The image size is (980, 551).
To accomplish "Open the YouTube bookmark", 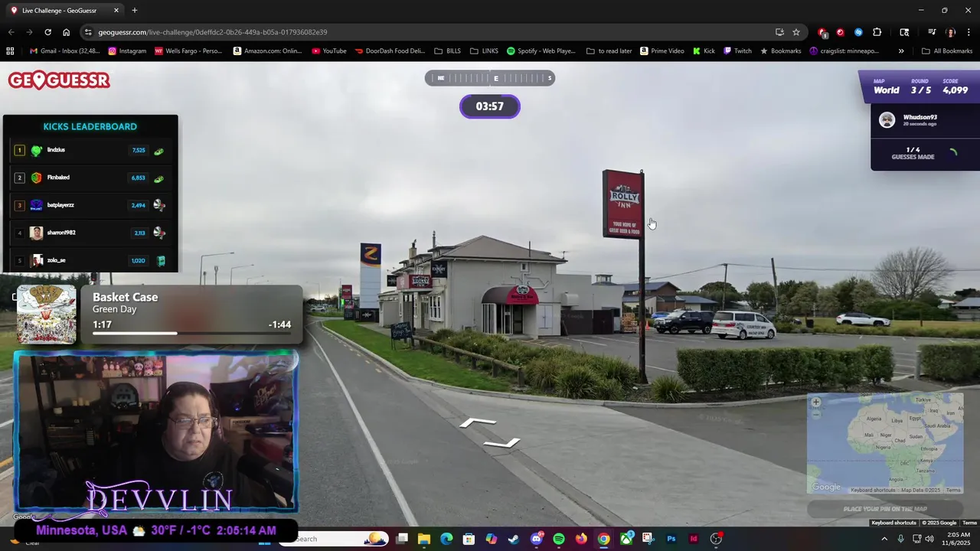I will pos(329,51).
